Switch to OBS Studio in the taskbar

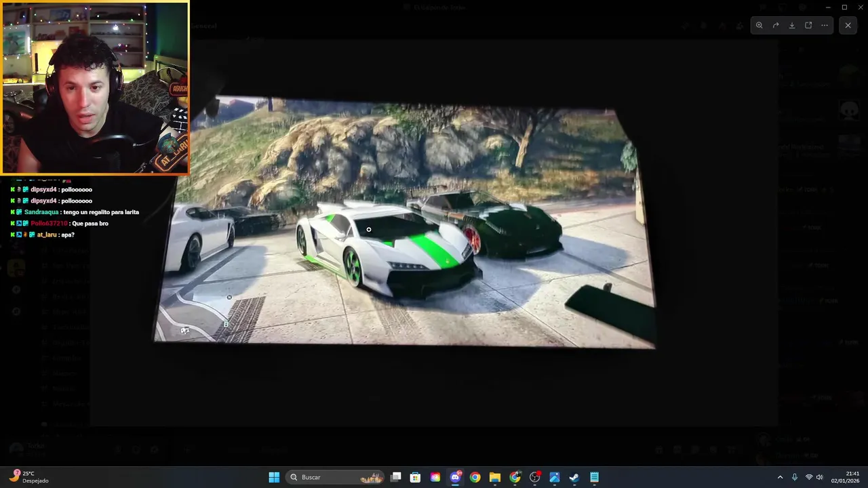535,477
